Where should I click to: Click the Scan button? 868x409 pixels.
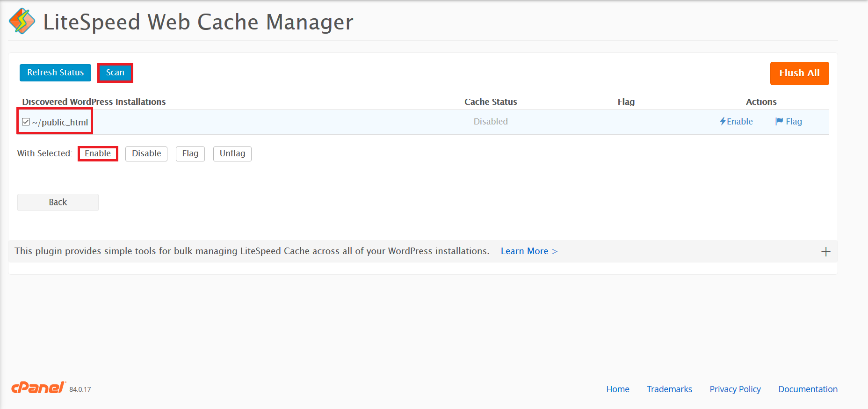[x=115, y=73]
